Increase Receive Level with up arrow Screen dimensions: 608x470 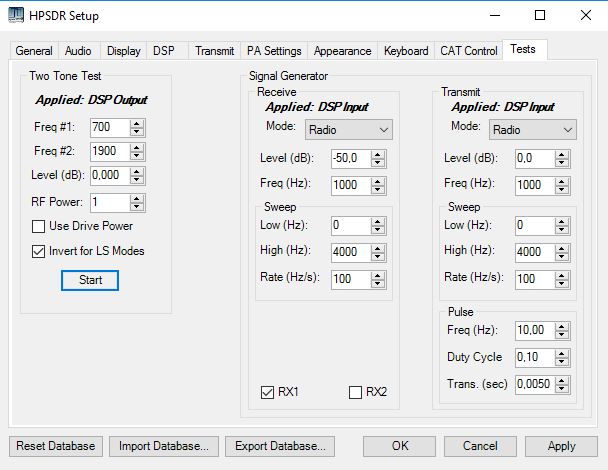point(378,155)
